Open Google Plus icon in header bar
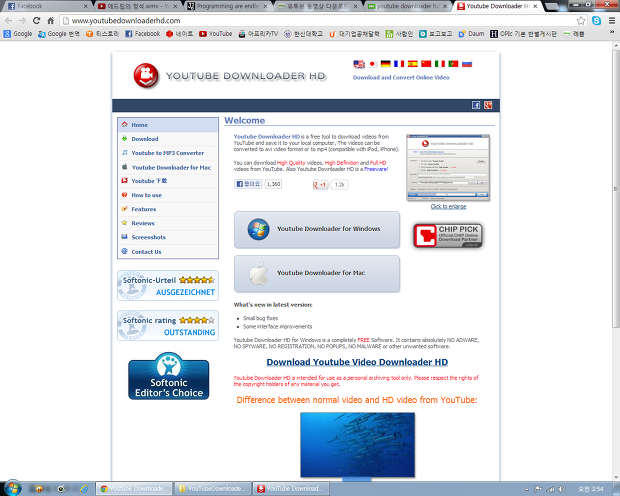 click(488, 105)
